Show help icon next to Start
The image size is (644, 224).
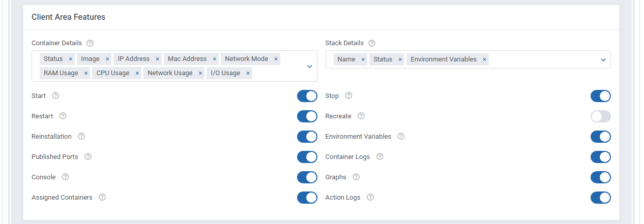(56, 95)
